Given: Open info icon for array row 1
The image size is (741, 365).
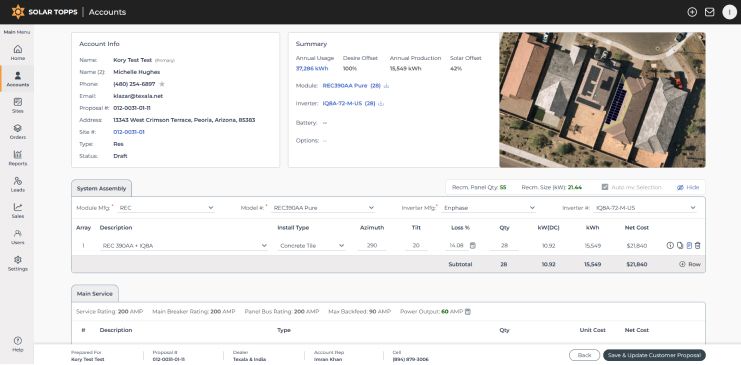Looking at the screenshot, I should pyautogui.click(x=670, y=245).
